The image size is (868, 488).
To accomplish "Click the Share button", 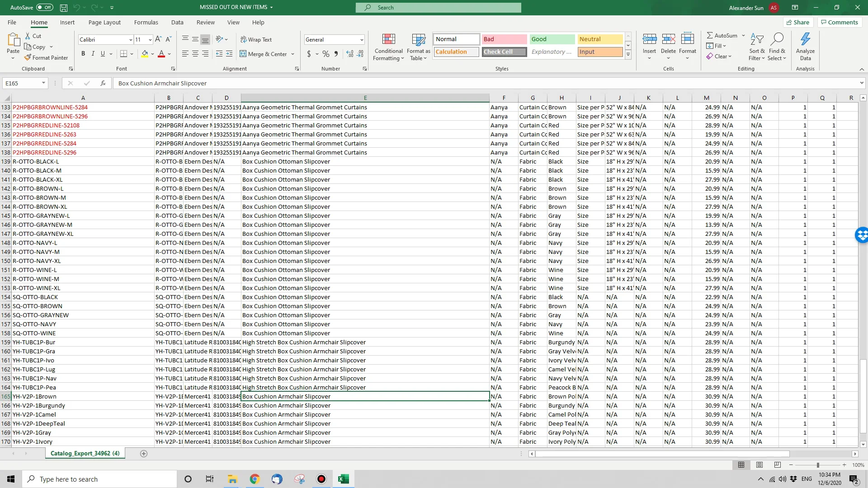I will coord(797,22).
